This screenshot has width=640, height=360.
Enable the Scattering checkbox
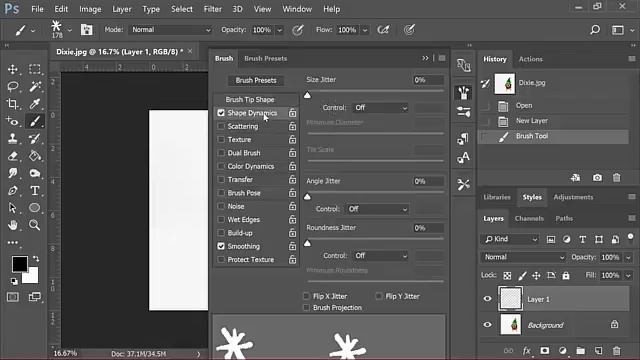221,126
